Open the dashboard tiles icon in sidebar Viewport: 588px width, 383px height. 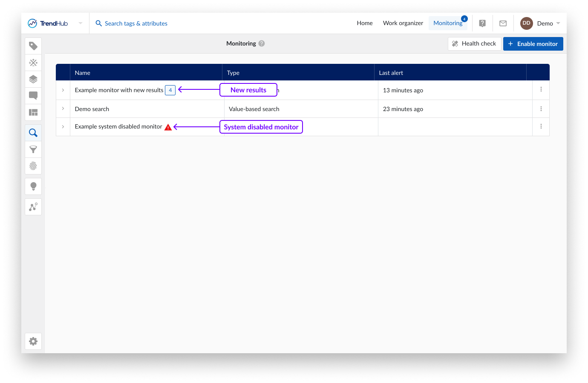click(x=33, y=112)
